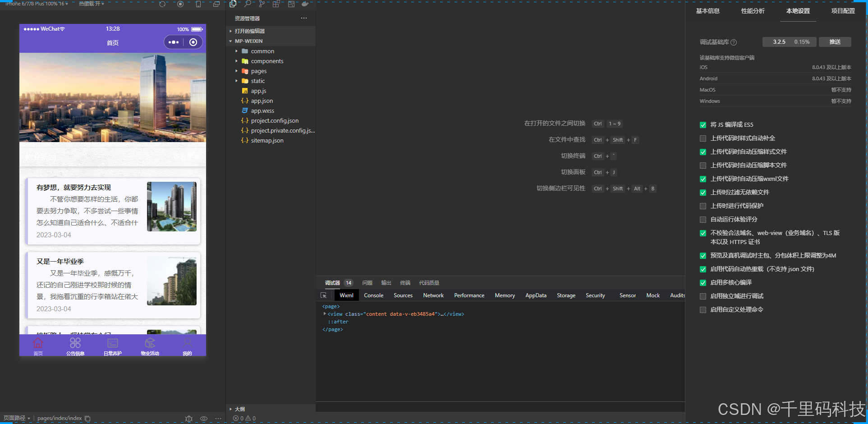
Task: Tap the 我的 tab icon in simulator
Action: pyautogui.click(x=188, y=343)
